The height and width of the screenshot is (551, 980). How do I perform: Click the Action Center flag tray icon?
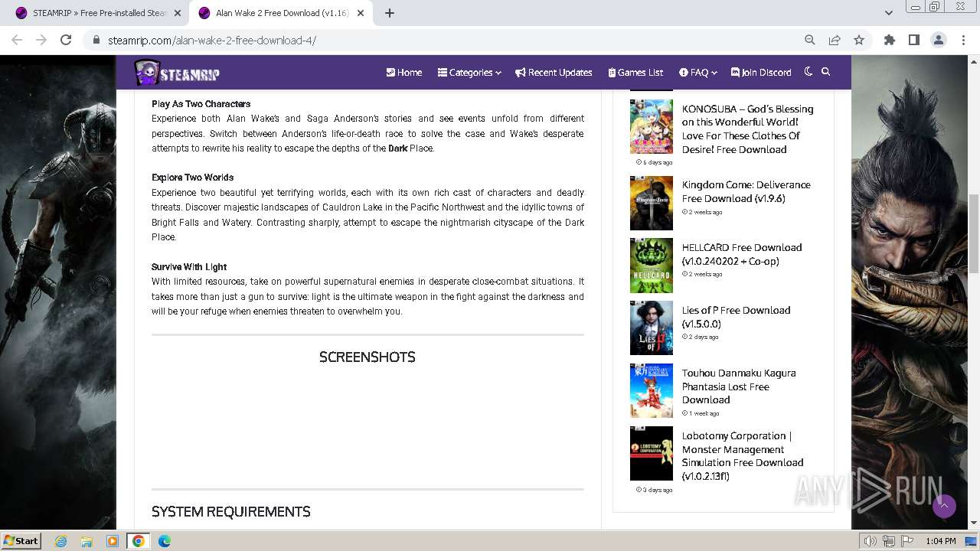click(x=908, y=541)
